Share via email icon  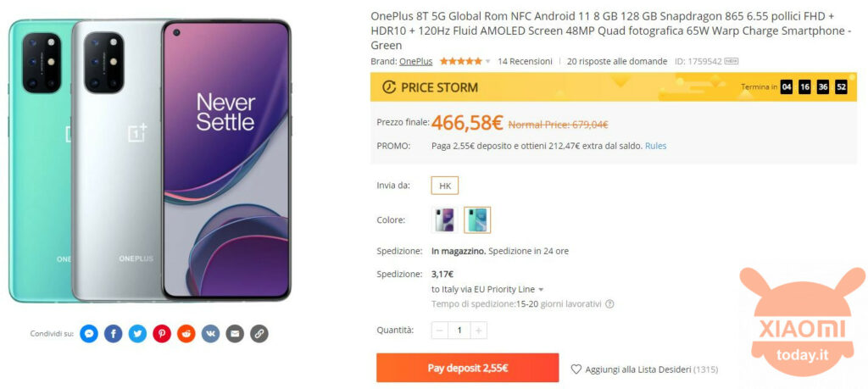235,334
